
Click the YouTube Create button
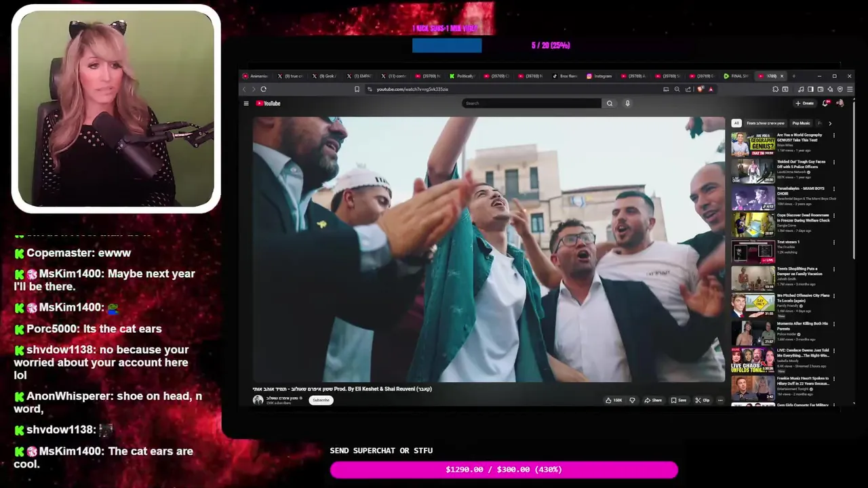(804, 104)
